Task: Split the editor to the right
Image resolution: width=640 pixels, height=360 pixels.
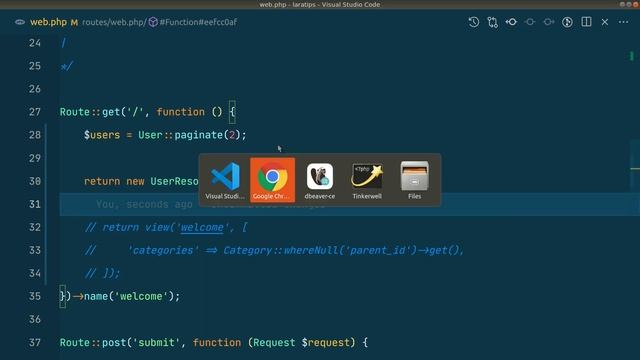Action: tap(586, 22)
